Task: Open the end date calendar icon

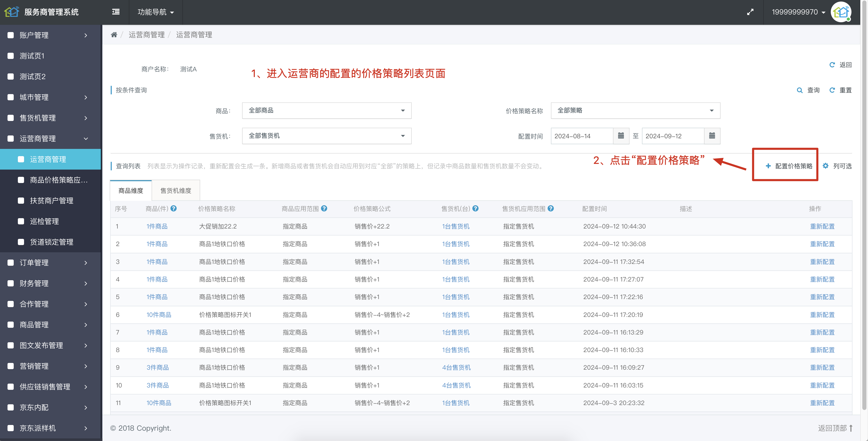Action: [x=712, y=136]
